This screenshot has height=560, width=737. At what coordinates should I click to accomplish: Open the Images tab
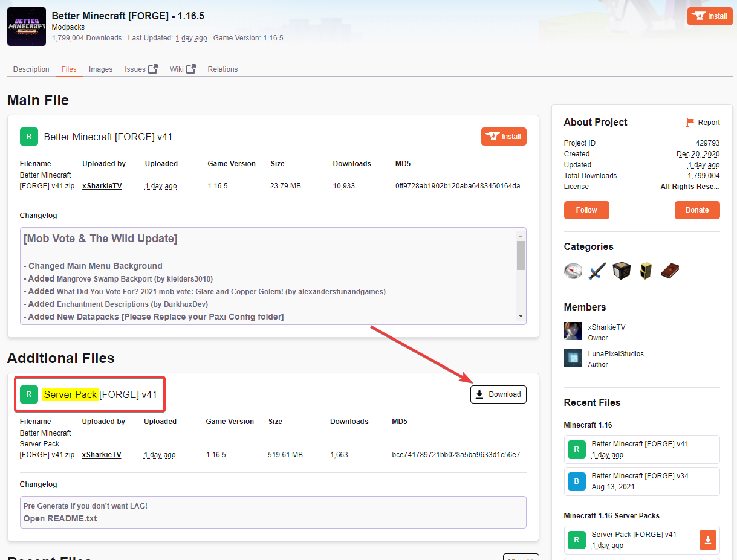tap(100, 69)
